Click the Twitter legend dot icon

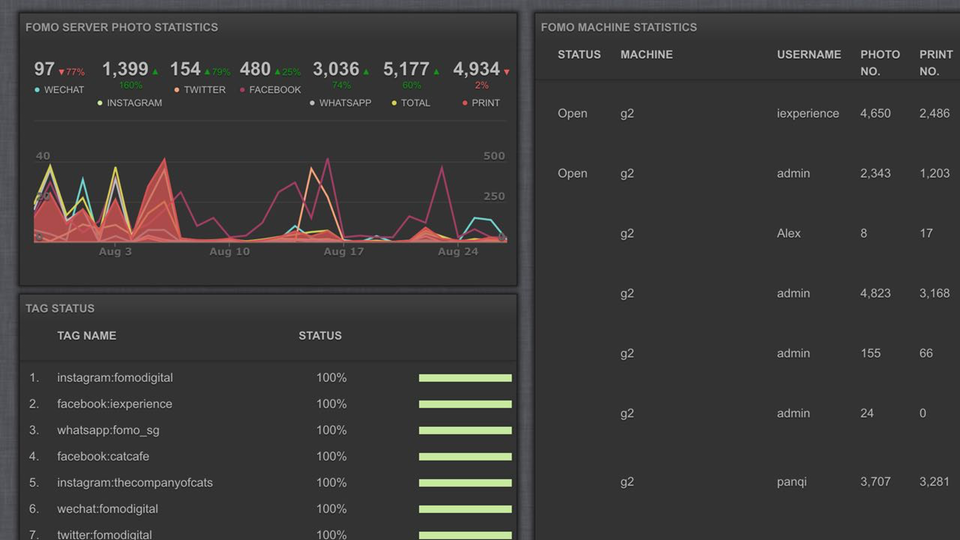point(177,90)
